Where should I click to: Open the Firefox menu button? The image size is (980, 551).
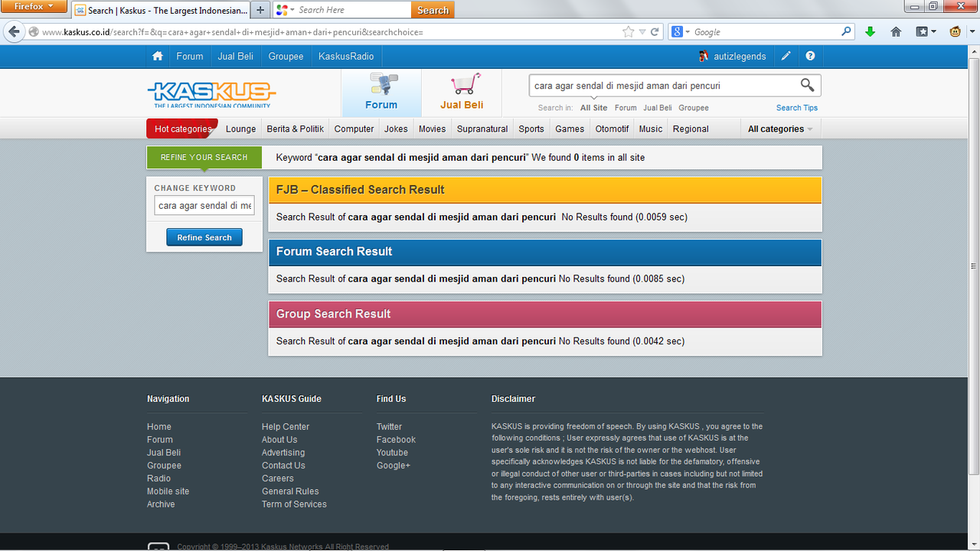tap(34, 7)
